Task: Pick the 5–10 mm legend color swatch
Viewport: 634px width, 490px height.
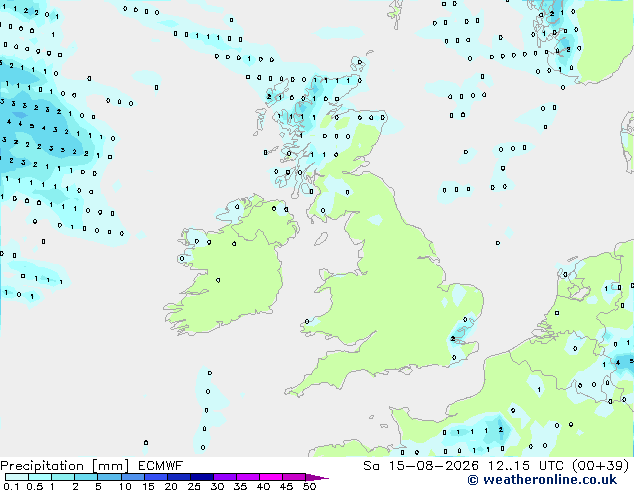Action: coord(109,477)
